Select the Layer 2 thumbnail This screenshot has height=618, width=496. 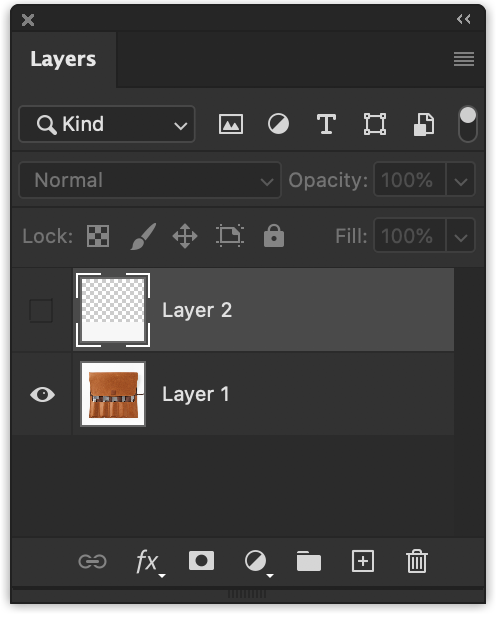click(x=113, y=310)
